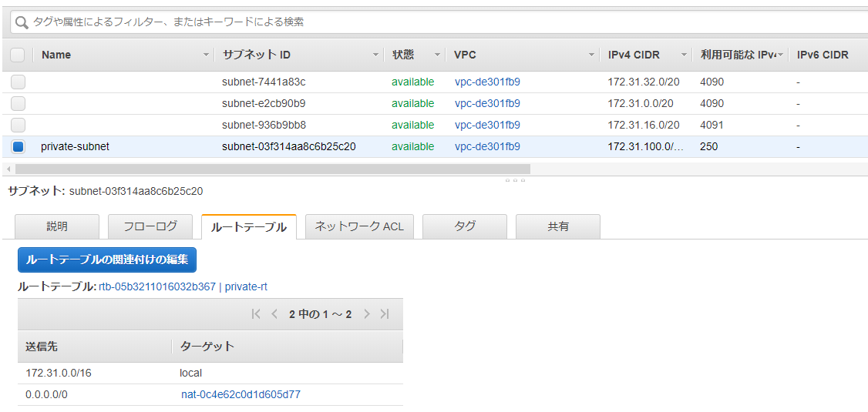The image size is (868, 412).
Task: Go to next page of routes
Action: (x=367, y=314)
